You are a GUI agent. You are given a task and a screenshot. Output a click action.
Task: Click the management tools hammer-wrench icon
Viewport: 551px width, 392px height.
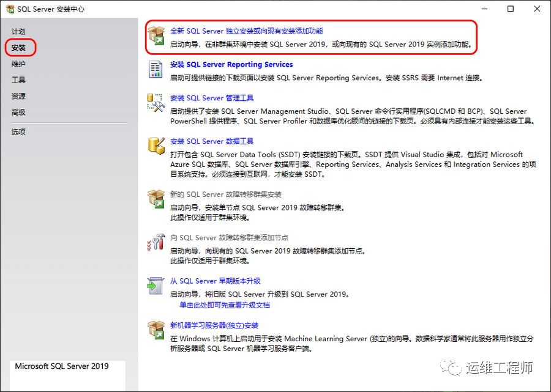pyautogui.click(x=156, y=103)
